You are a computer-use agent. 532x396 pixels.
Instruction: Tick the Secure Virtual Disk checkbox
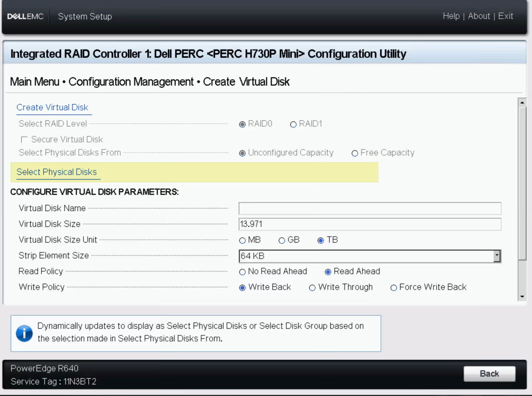tap(24, 140)
